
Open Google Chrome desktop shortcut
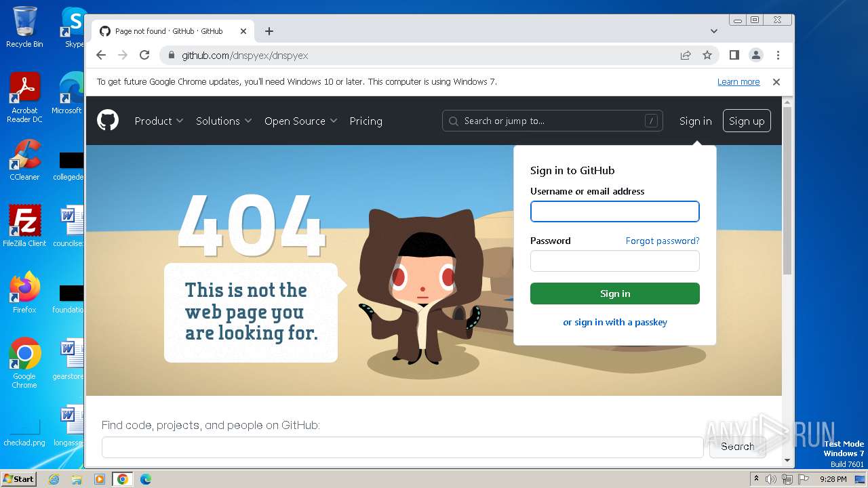(x=24, y=363)
